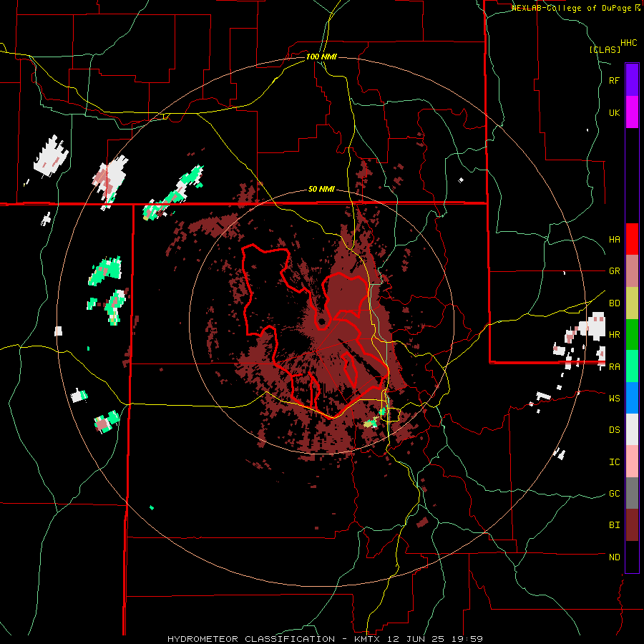Click the GR legend color block
The width and height of the screenshot is (644, 644).
tap(632, 271)
